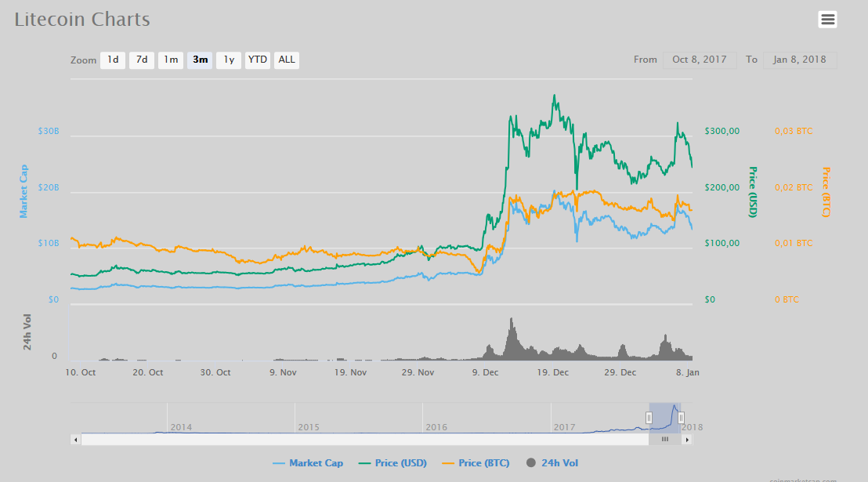
Task: Click the 2015 marker in navigator
Action: [x=309, y=427]
